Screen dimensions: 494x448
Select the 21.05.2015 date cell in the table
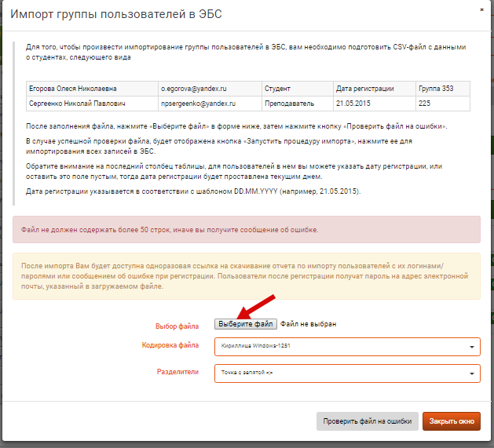pos(373,104)
